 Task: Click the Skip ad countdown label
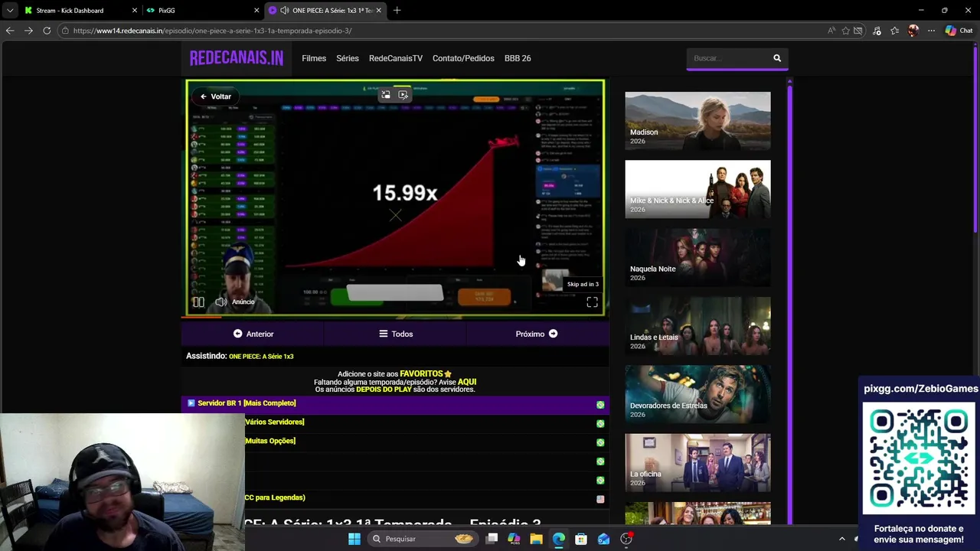click(583, 284)
